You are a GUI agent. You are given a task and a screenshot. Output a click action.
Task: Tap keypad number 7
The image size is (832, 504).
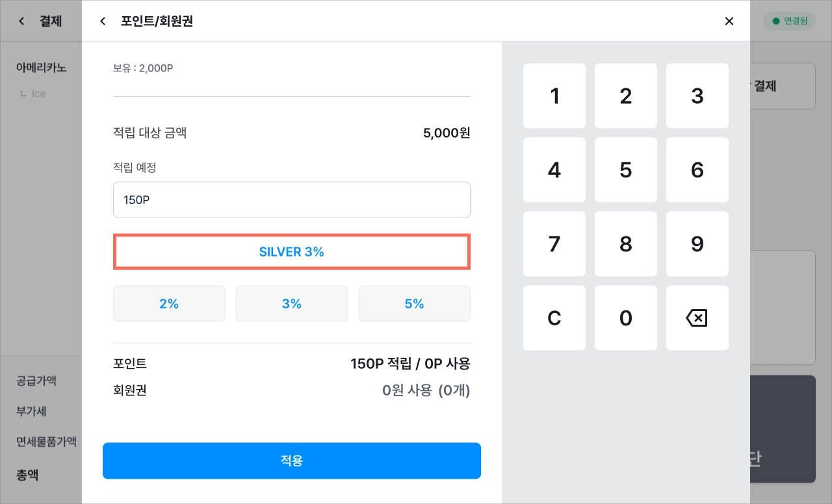554,244
